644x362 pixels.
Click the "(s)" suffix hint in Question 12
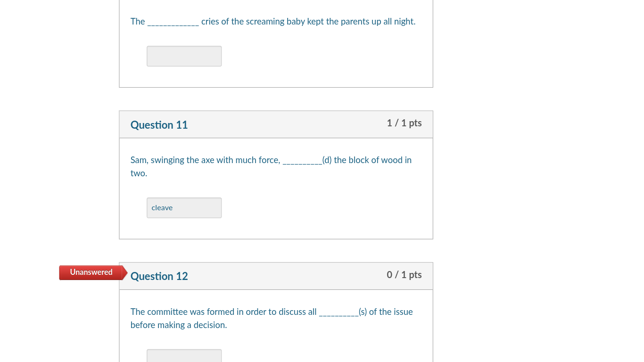pos(363,312)
